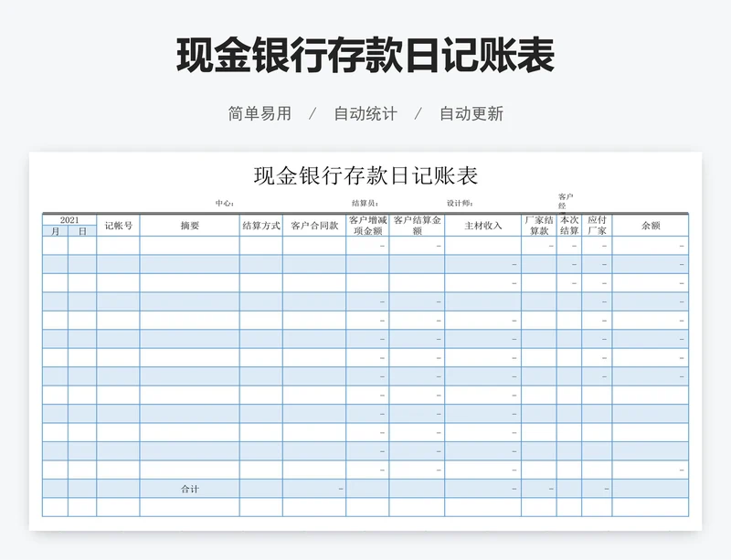Select the 余额 column header
The width and height of the screenshot is (731, 560).
[x=651, y=226]
